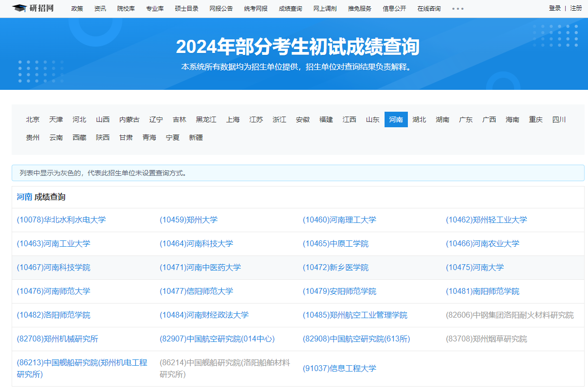This screenshot has width=588, height=390.
Task: Select 新疆 region tab
Action: [196, 137]
